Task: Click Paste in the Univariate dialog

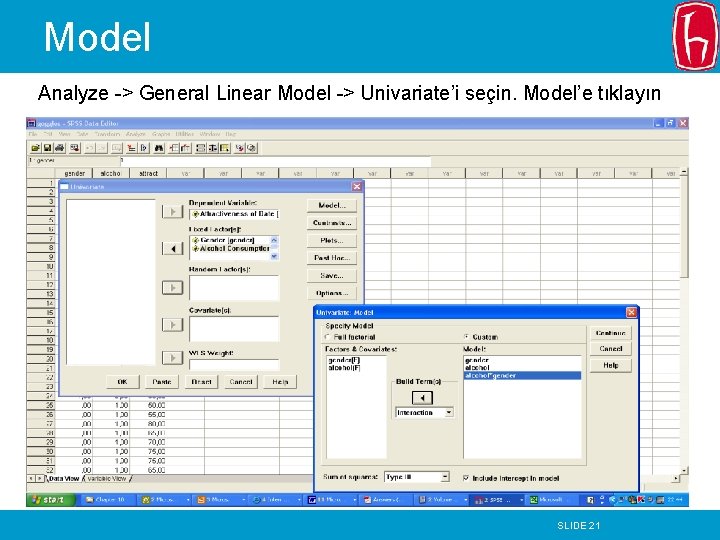Action: (x=162, y=382)
